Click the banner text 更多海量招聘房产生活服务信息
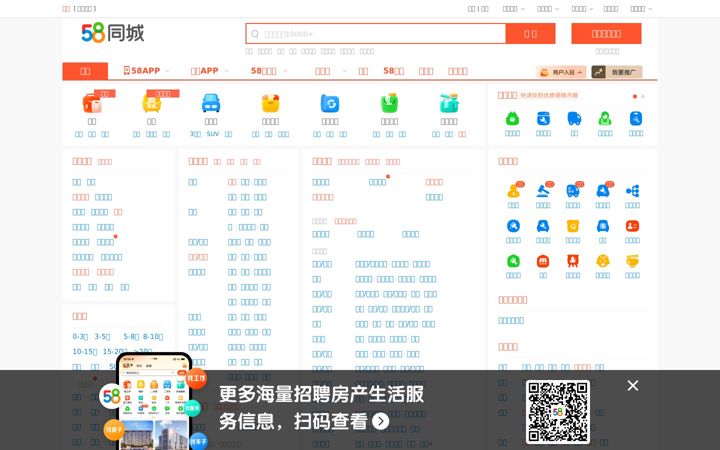 (321, 407)
